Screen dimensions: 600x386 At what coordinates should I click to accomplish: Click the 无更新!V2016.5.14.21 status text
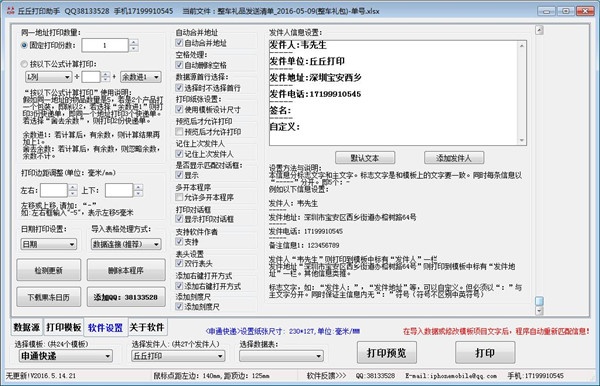pos(41,376)
